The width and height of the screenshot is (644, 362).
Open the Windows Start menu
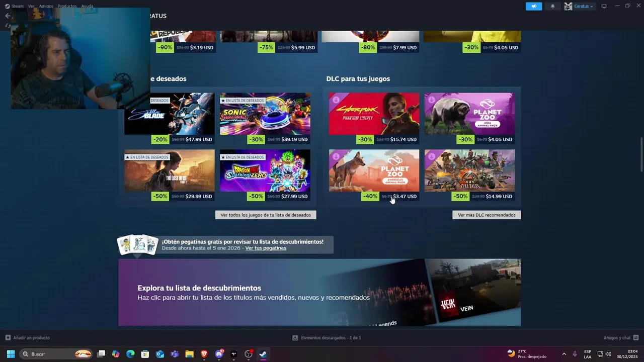tap(11, 354)
